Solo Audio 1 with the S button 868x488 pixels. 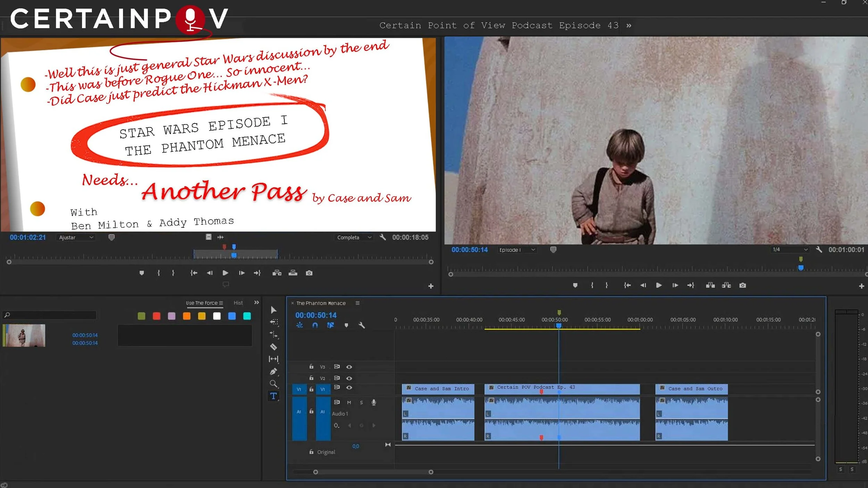361,403
